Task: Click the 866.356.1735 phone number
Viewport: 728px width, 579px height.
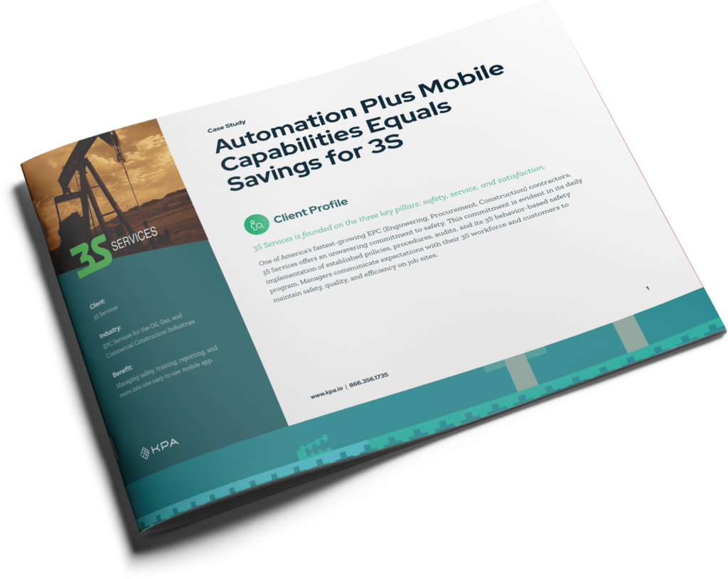Action: 369,379
